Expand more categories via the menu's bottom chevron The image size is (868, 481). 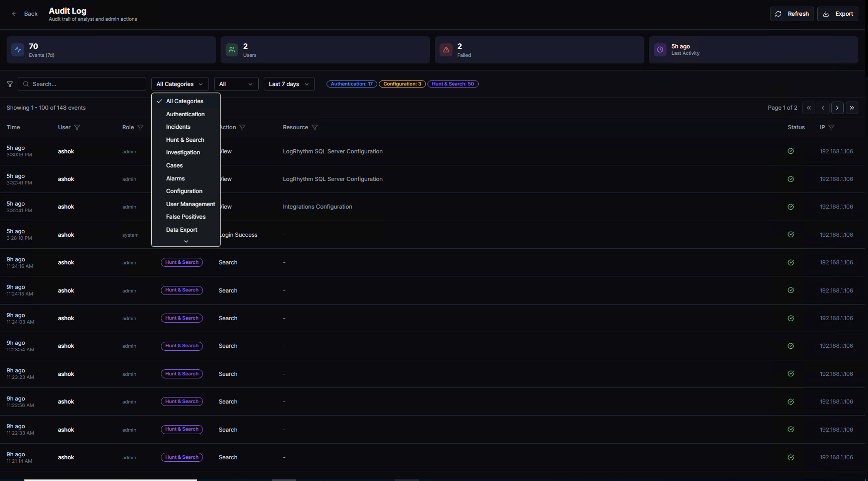186,241
